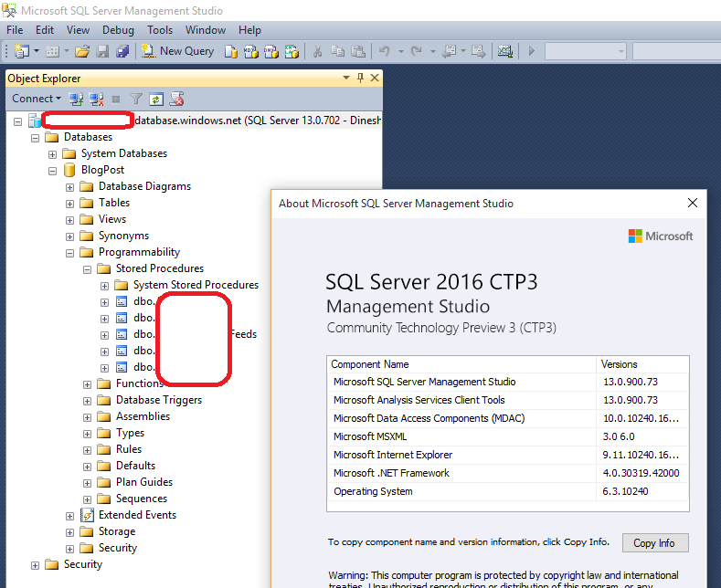Screen dimensions: 721x588
Task: Open the Help menu
Action: point(249,30)
